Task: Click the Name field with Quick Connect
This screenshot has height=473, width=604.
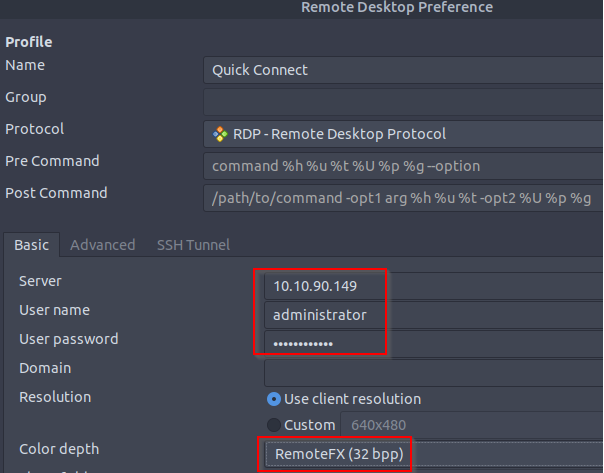Action: tap(402, 70)
